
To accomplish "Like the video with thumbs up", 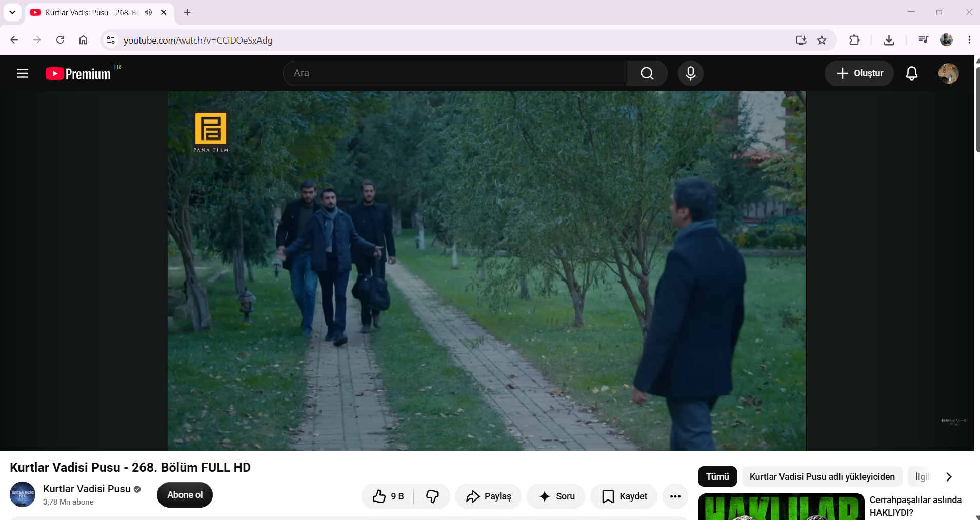I will click(x=388, y=496).
